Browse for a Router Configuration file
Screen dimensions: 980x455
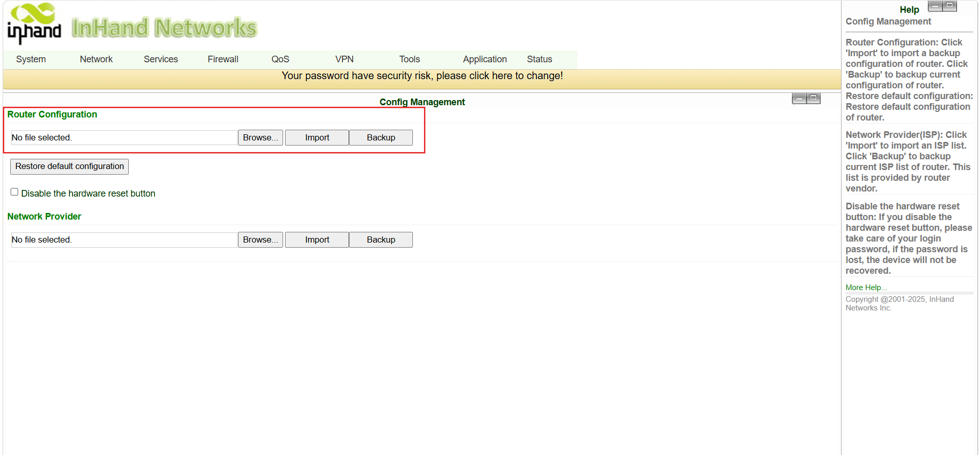point(260,137)
